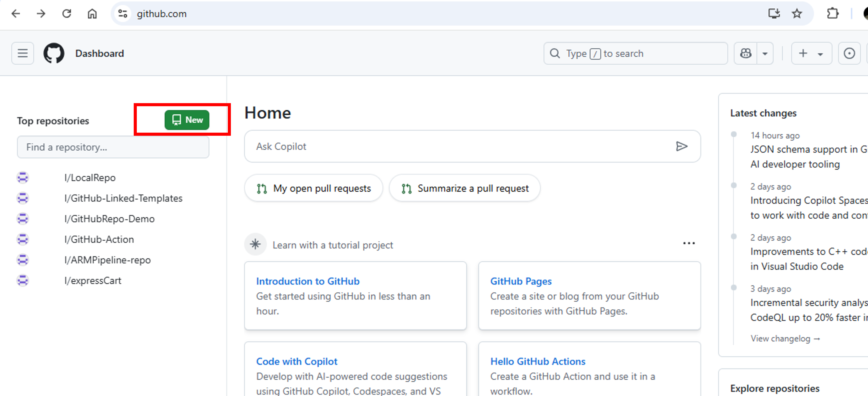Open the GitHub home via the logo icon
The width and height of the screenshot is (868, 396).
pos(54,53)
